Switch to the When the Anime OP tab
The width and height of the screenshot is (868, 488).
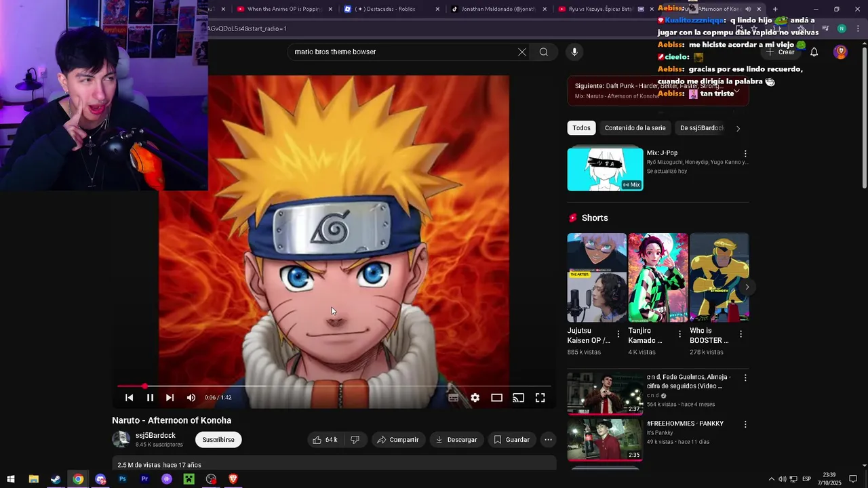(x=283, y=9)
